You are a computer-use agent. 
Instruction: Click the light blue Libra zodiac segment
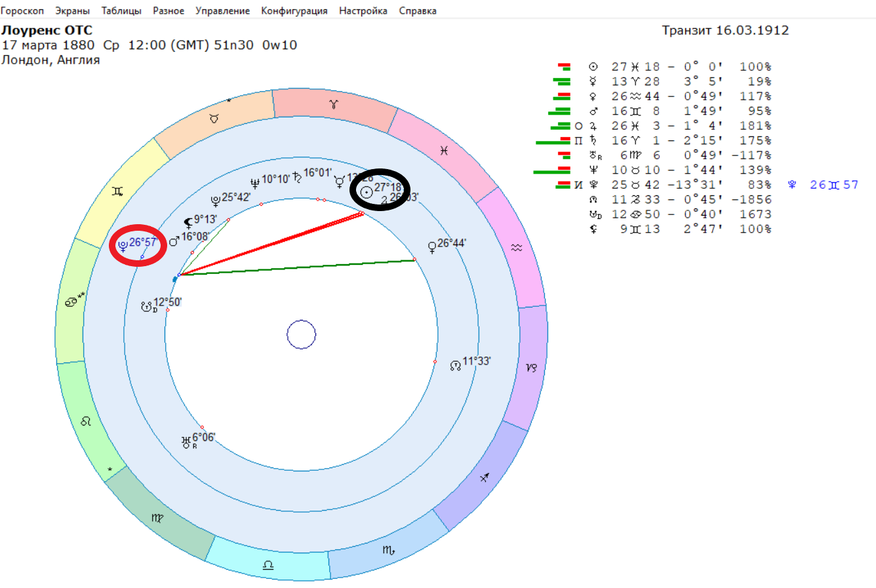pos(268,564)
